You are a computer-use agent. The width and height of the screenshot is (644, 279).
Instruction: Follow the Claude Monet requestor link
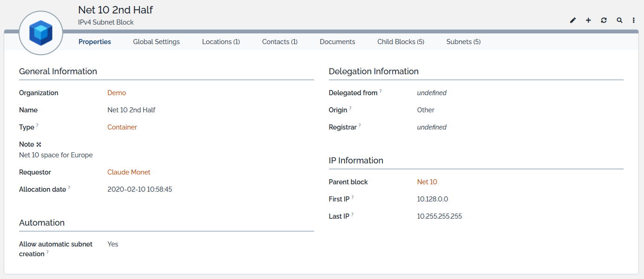click(x=129, y=172)
